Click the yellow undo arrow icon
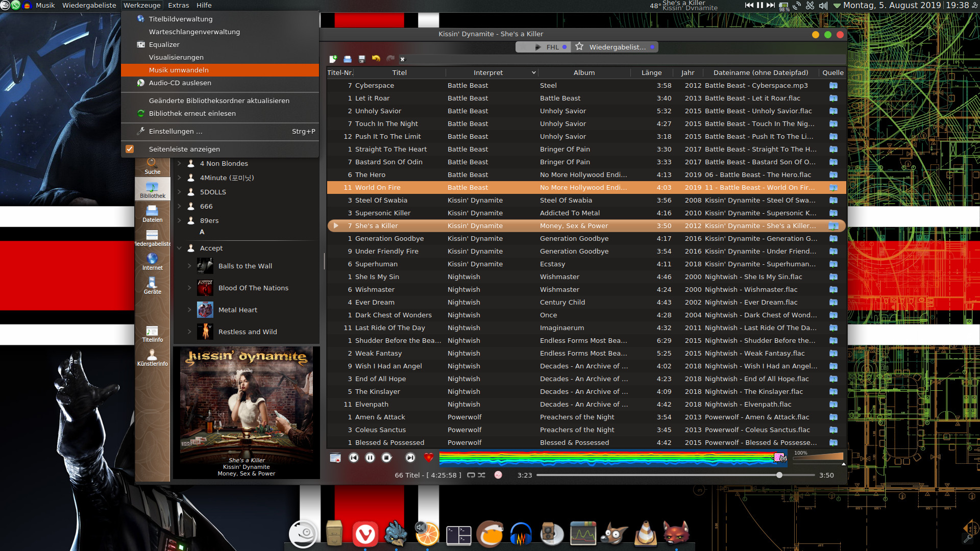Viewport: 980px width, 551px height. pos(376,59)
